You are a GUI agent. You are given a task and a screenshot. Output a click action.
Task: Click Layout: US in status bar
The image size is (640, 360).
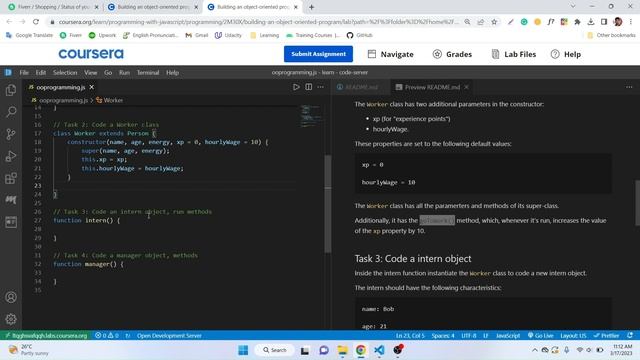(573, 336)
